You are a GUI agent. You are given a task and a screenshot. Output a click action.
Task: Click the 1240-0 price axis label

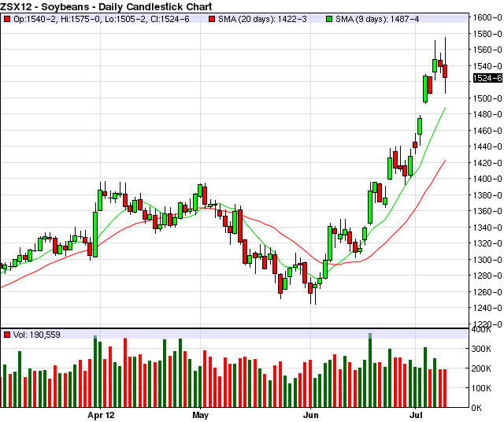click(x=487, y=308)
